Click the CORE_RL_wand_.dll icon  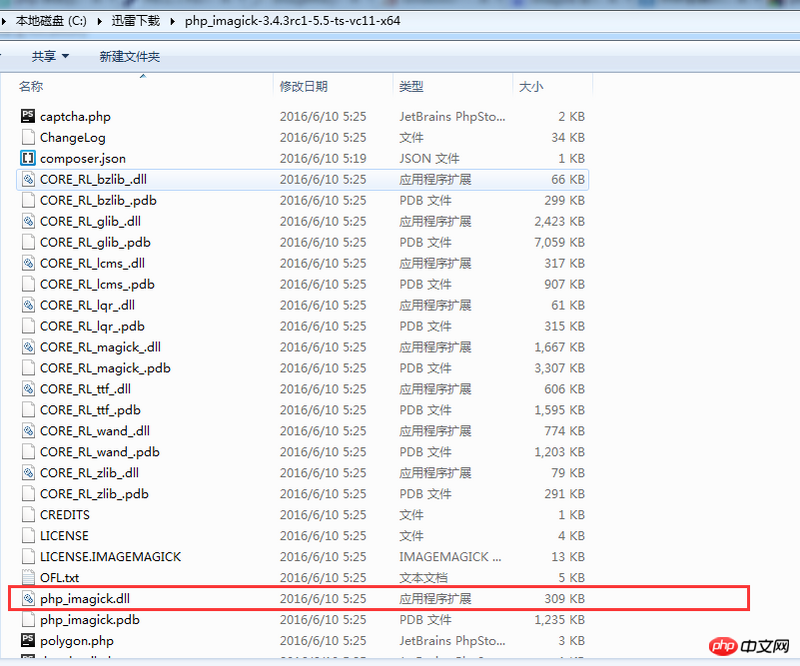[28, 430]
